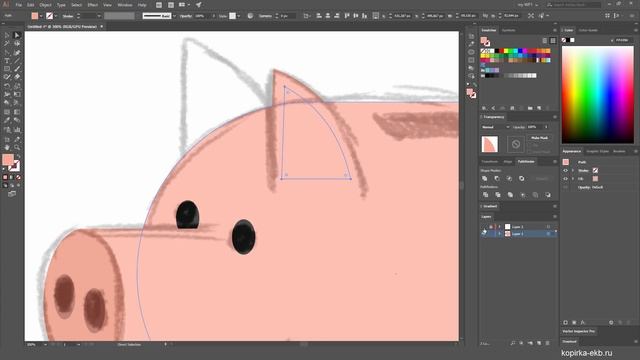This screenshot has width=640, height=360.
Task: Open the Stroke color dropdown in control bar
Action: coord(56,16)
